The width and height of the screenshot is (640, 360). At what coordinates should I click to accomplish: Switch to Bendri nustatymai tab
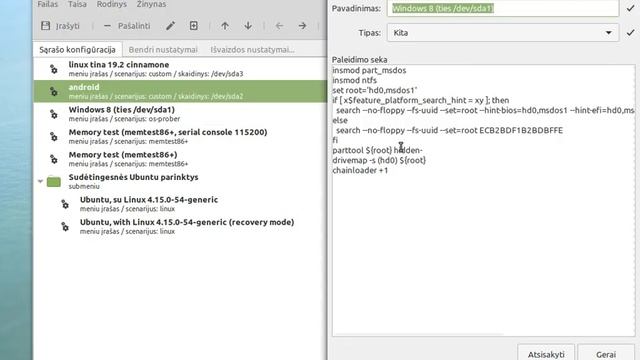(163, 49)
